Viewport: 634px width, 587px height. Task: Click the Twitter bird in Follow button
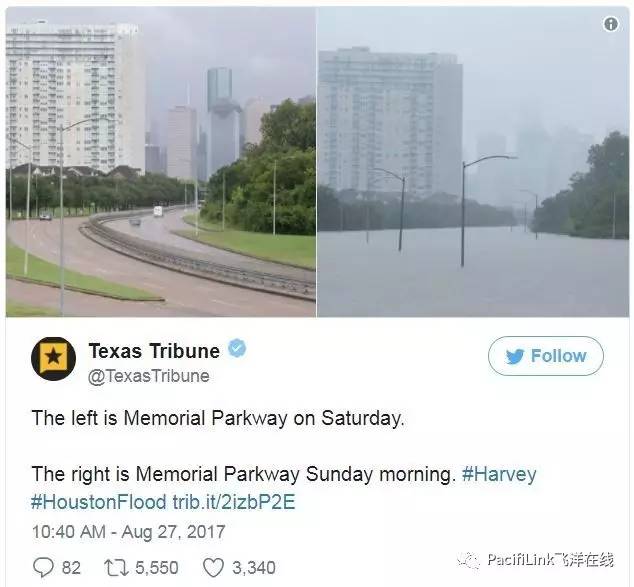tap(515, 356)
